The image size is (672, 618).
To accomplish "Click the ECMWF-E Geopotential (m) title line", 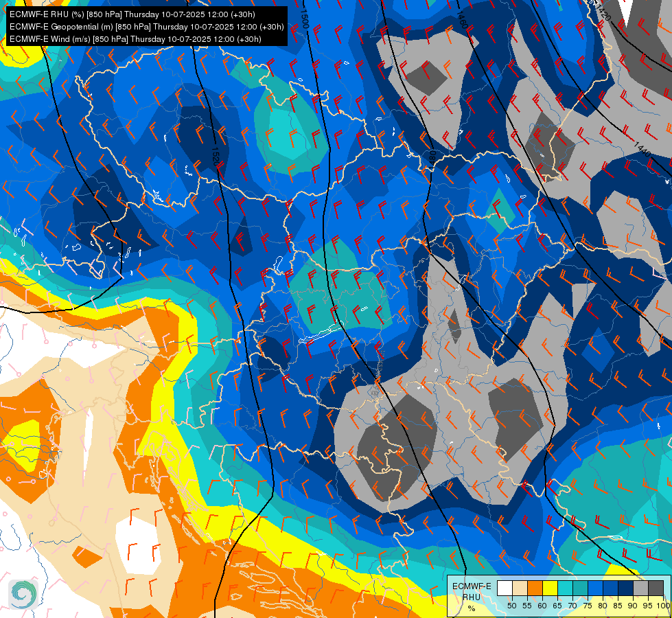I will coord(147,27).
